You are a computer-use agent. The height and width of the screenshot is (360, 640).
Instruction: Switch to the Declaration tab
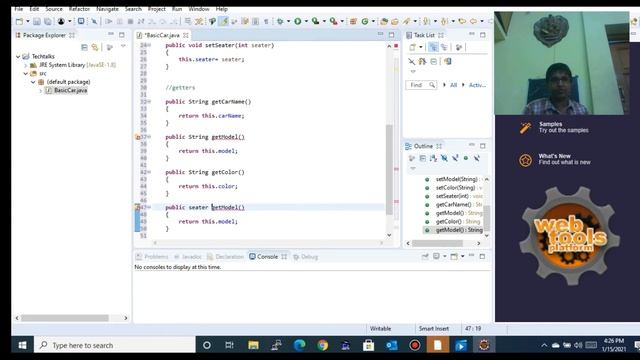click(225, 257)
